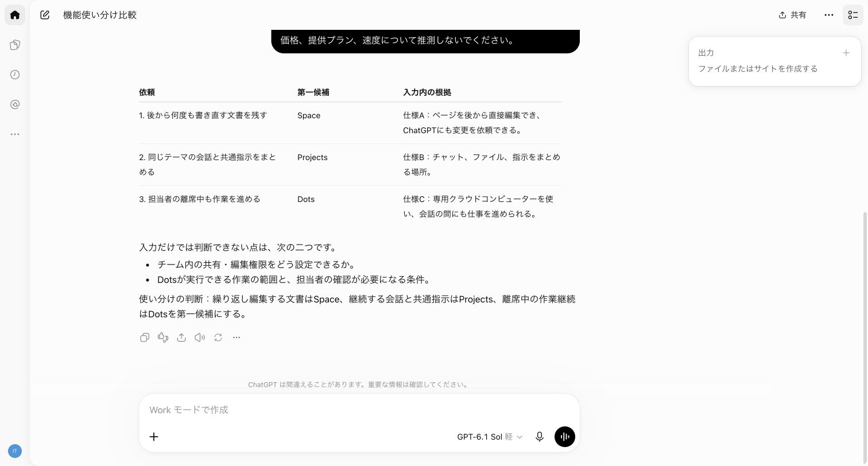Rate the response with thumbs icon

coord(163,337)
